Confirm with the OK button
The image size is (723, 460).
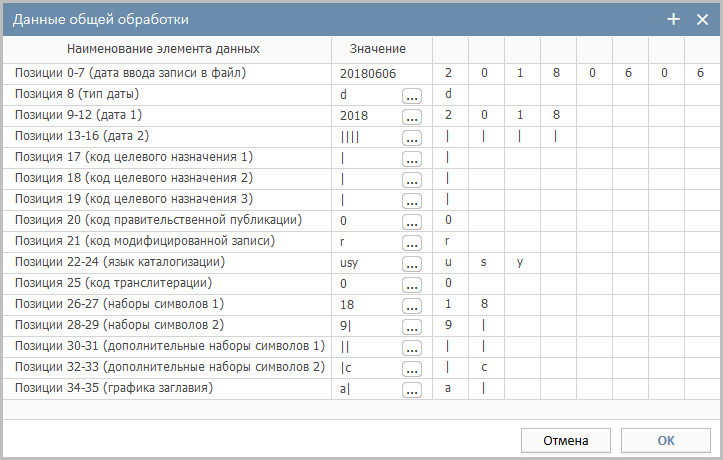point(665,440)
